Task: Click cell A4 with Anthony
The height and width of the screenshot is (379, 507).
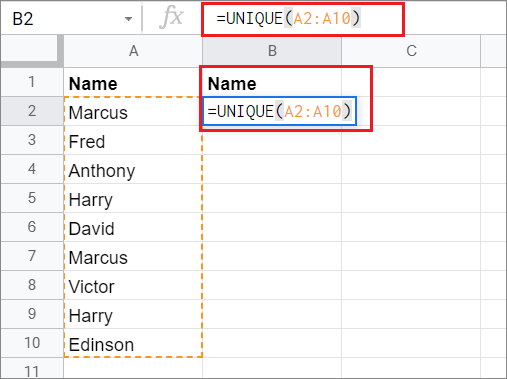Action: click(133, 169)
